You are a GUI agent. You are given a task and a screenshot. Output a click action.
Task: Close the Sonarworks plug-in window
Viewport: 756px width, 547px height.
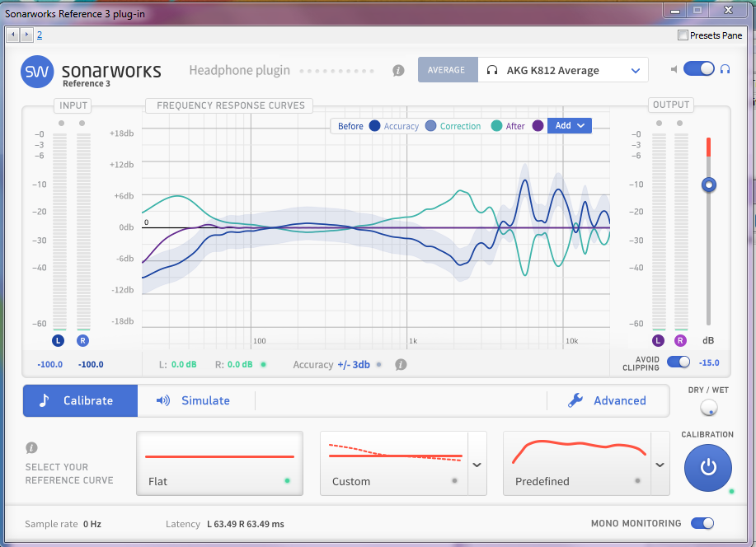tap(728, 10)
